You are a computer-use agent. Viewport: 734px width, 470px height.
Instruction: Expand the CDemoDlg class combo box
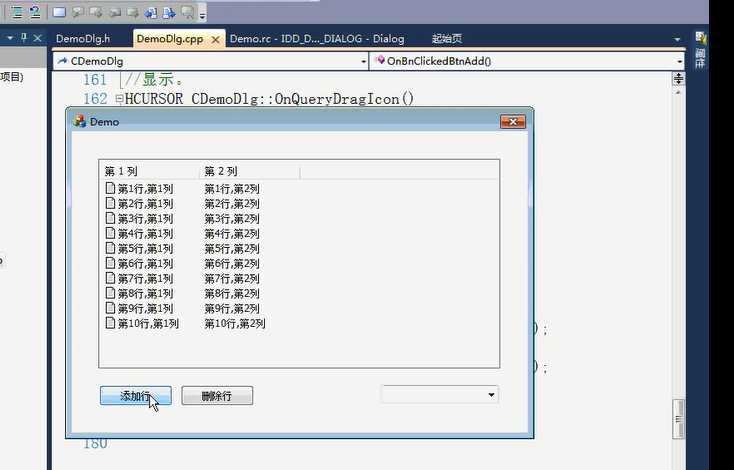(363, 61)
